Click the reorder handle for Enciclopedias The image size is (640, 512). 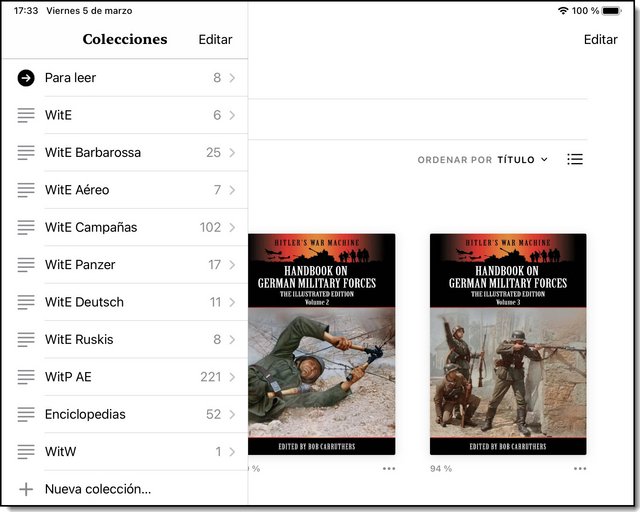tap(26, 414)
